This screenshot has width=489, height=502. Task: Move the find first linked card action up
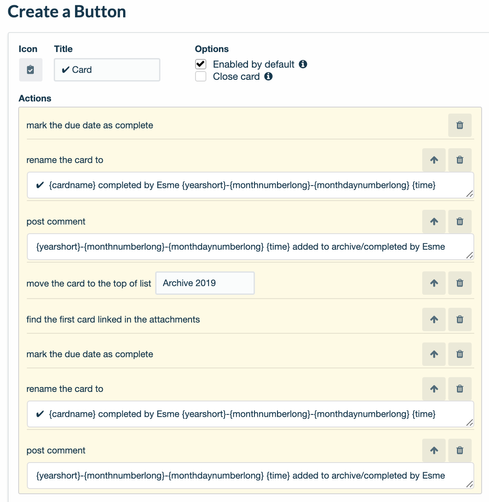coord(434,319)
